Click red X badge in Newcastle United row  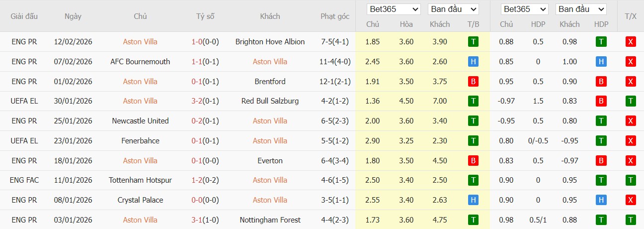[x=631, y=121]
